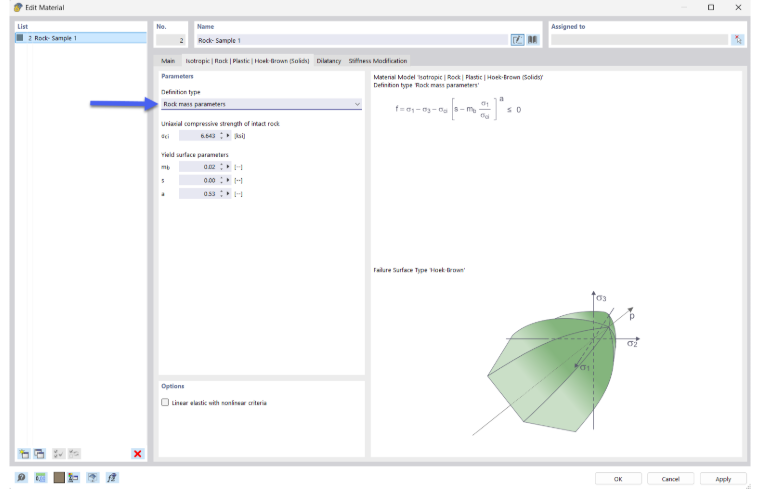Click the arrow button next to a value
760x489 pixels.
(x=228, y=194)
